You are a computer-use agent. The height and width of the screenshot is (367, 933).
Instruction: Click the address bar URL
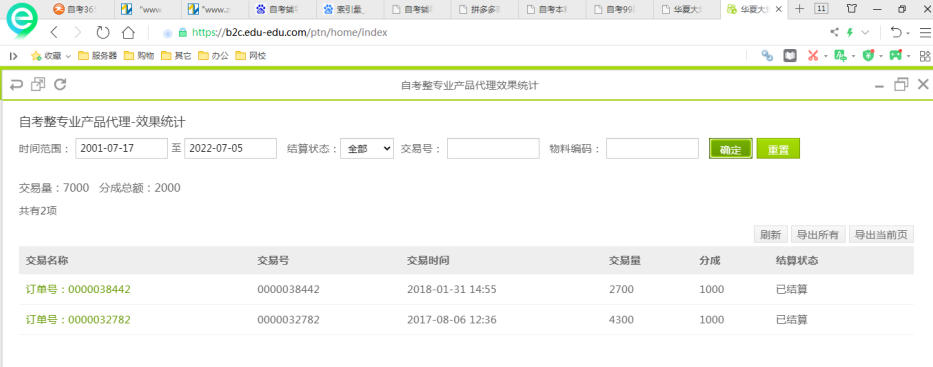pyautogui.click(x=290, y=33)
